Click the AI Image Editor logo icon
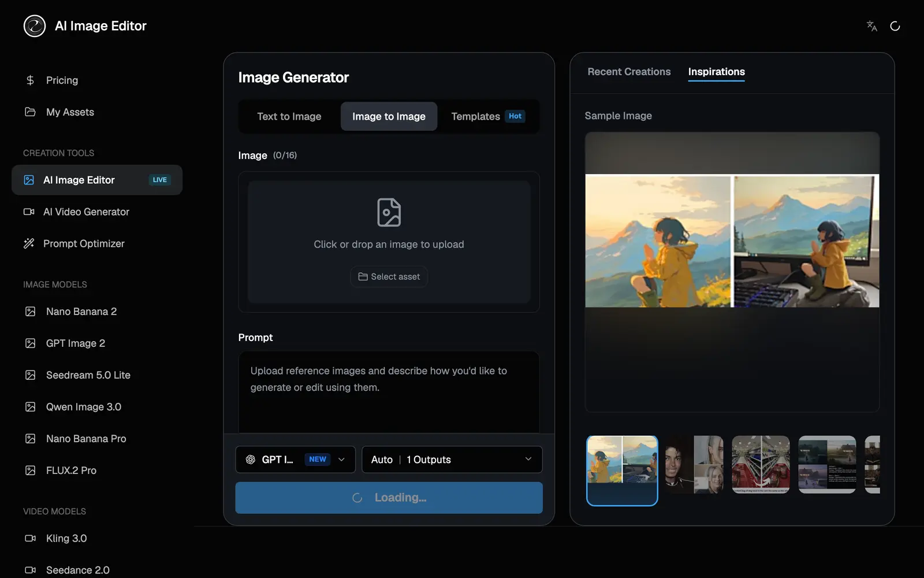This screenshot has height=578, width=924. (35, 26)
